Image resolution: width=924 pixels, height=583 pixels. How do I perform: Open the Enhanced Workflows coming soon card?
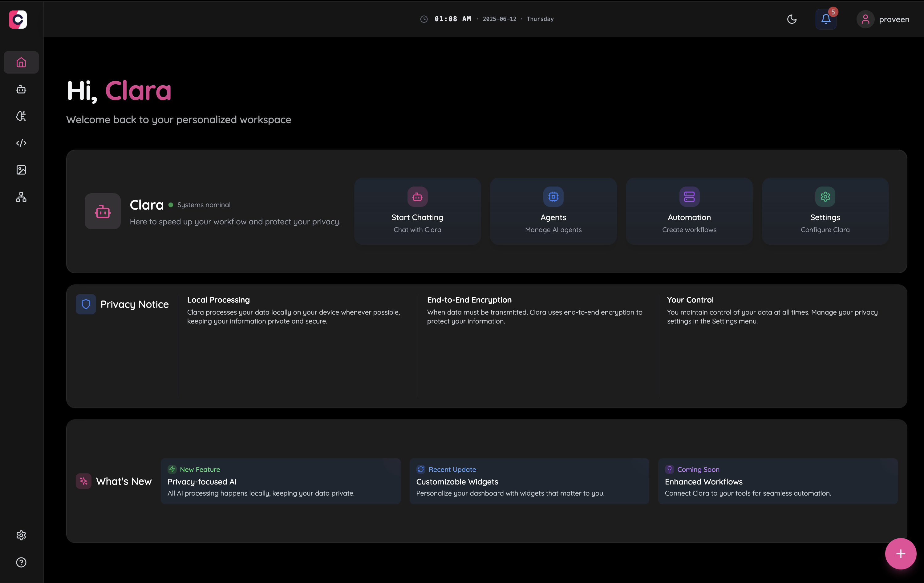(777, 481)
